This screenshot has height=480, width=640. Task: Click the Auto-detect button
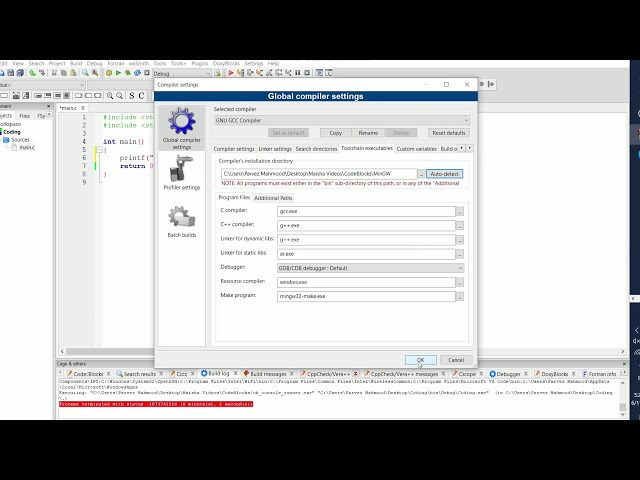pyautogui.click(x=444, y=174)
